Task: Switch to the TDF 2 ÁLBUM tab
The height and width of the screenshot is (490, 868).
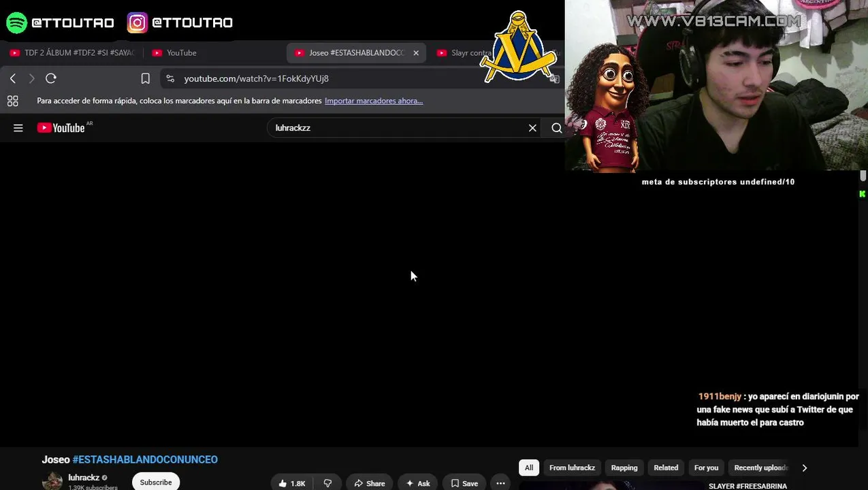Action: pos(72,53)
